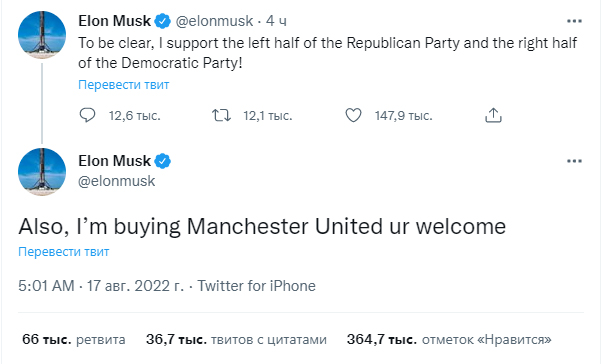Open the '4 ч' timestamp of first tweet
The width and height of the screenshot is (602, 364).
276,21
